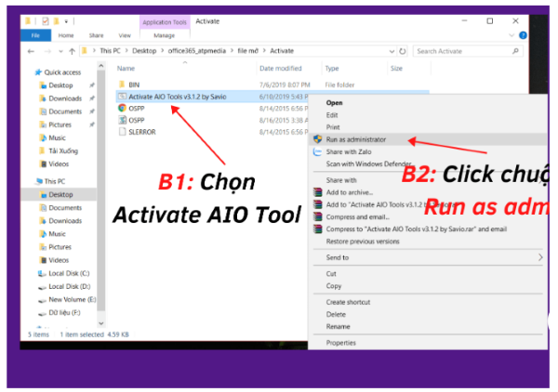Image resolution: width=558 pixels, height=392 pixels.
Task: Select Activate AIO Tools v3.1.2 file icon
Action: pos(122,97)
